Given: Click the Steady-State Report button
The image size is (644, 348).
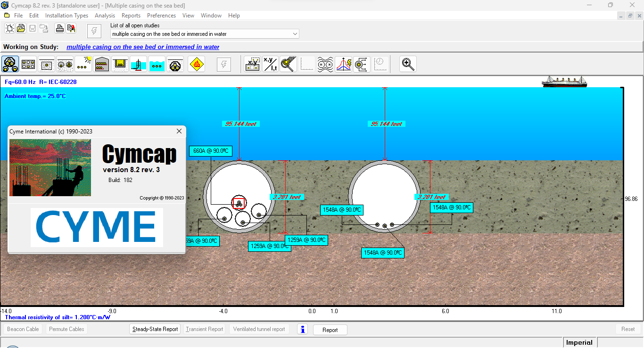Looking at the screenshot, I should coord(155,329).
